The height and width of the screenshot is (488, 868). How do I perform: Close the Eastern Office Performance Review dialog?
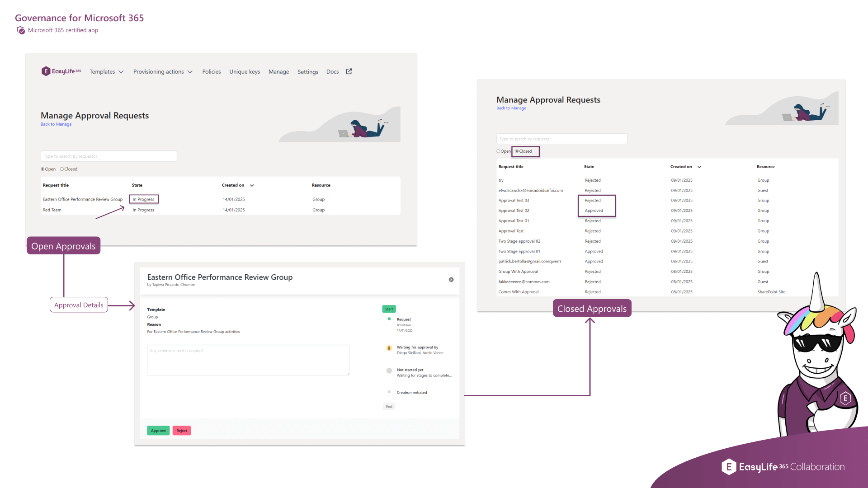point(451,280)
